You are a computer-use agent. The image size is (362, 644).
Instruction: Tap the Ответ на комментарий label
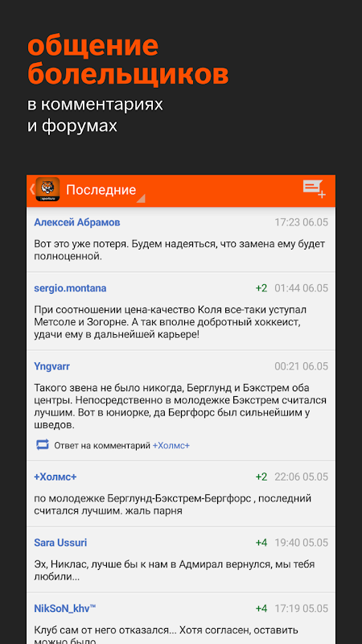tap(102, 445)
